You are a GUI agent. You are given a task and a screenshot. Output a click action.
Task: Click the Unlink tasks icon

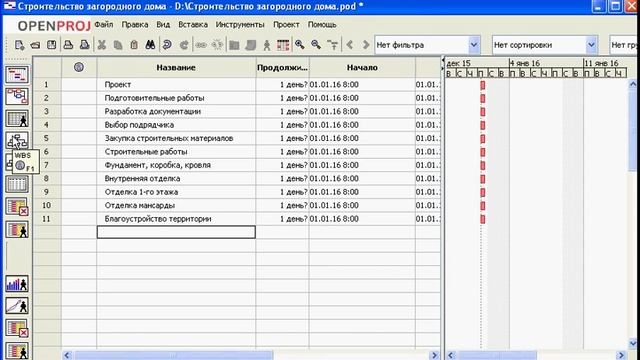218,45
